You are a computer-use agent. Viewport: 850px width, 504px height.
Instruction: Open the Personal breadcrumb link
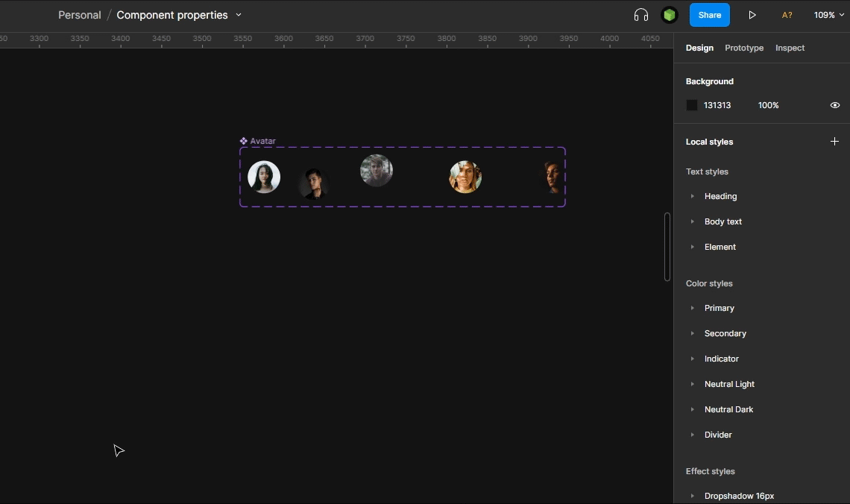pyautogui.click(x=79, y=14)
